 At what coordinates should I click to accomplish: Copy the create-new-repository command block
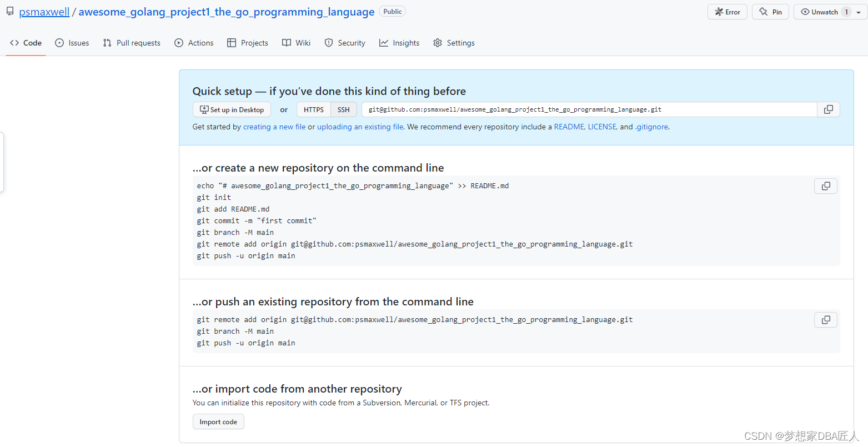tap(826, 186)
